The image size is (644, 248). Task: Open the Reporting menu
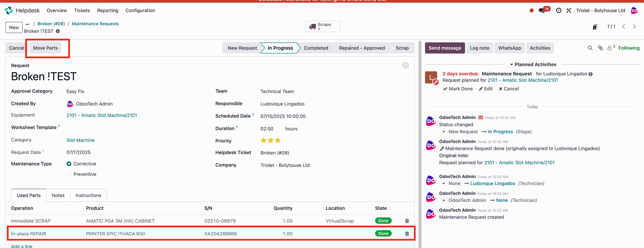point(108,10)
